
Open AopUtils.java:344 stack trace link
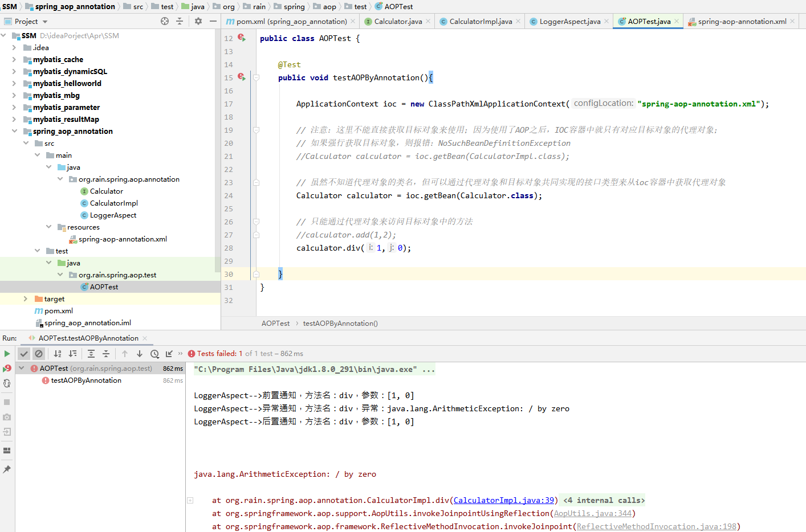(x=593, y=513)
